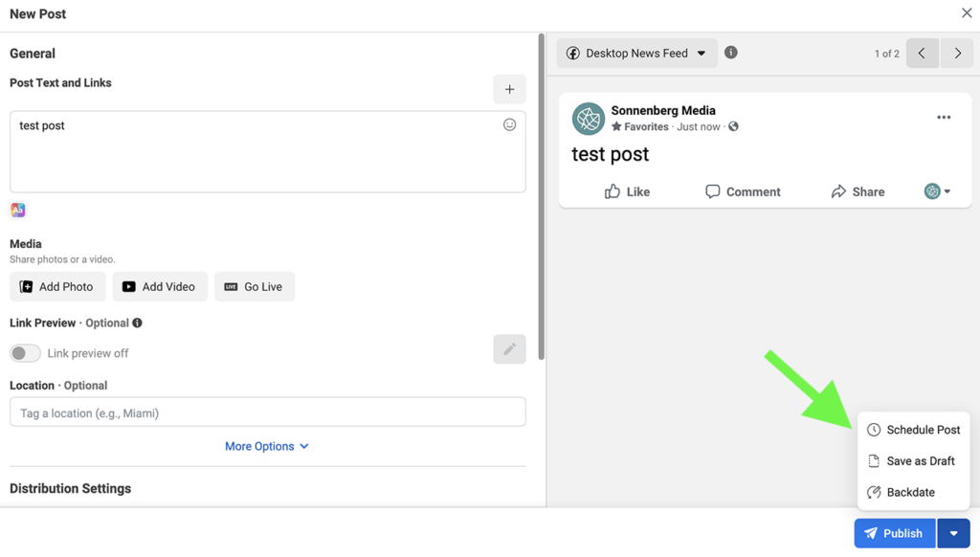Screen dimensions: 980x557
Task: Select Schedule Post from the menu
Action: point(913,430)
